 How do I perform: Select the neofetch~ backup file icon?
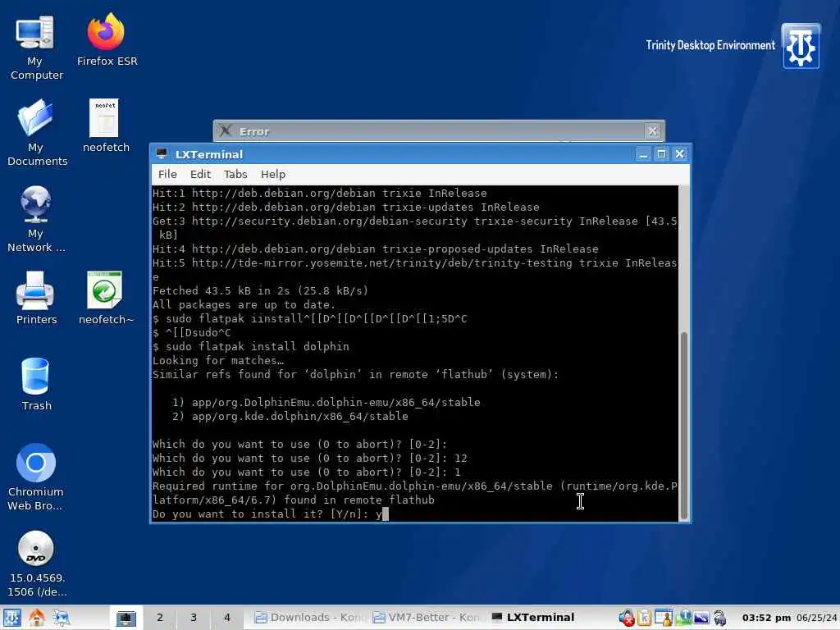click(x=105, y=298)
